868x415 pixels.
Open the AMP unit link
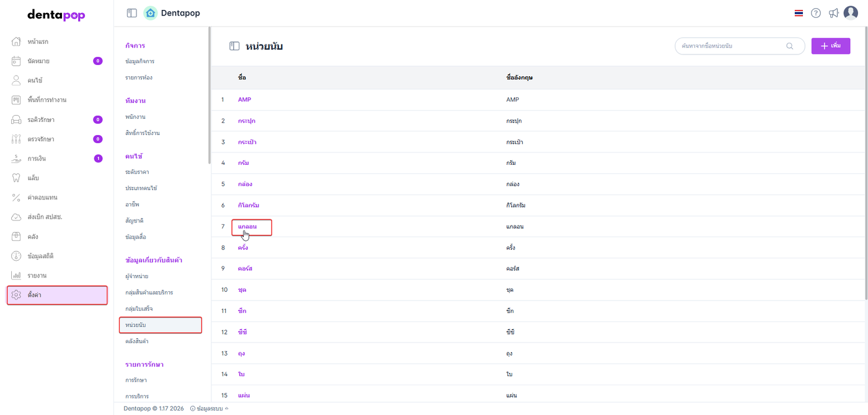(244, 99)
